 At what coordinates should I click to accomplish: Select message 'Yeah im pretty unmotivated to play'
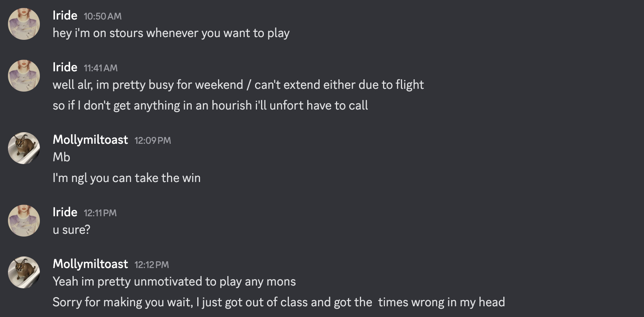(174, 282)
